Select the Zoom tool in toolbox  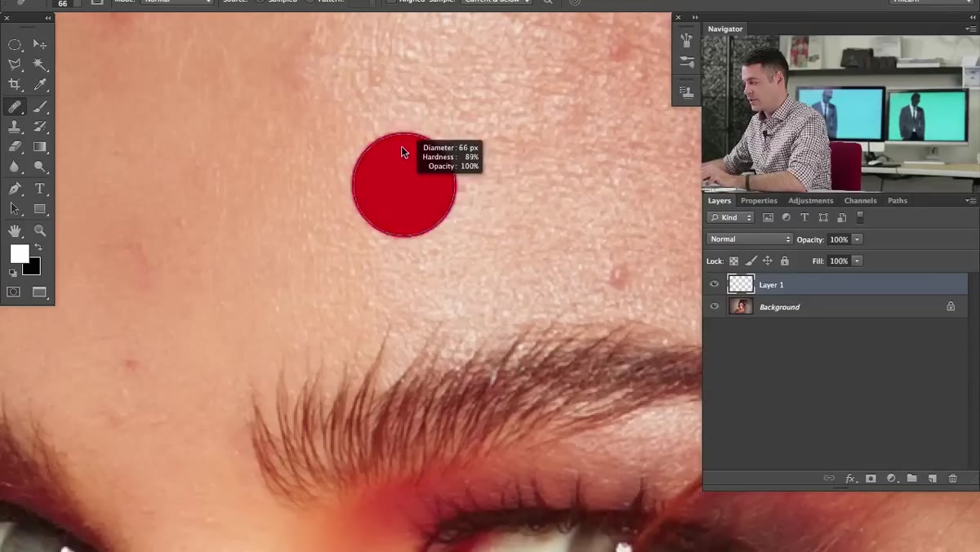[x=39, y=231]
